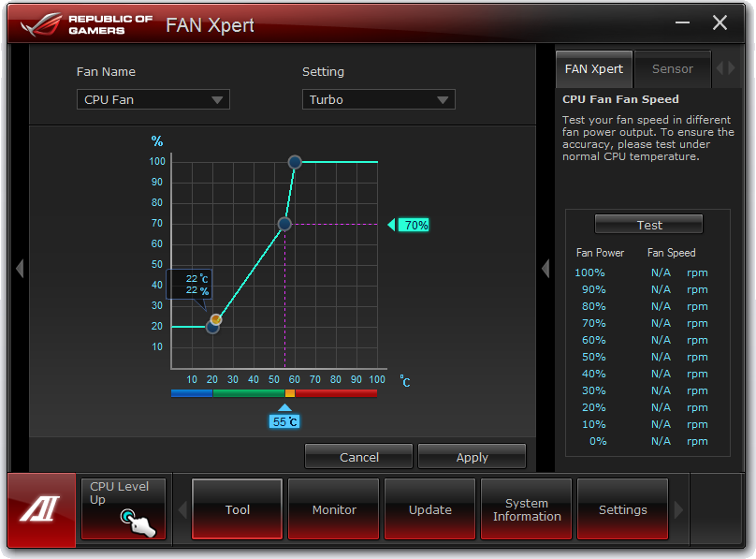Image resolution: width=756 pixels, height=559 pixels.
Task: Click the CPU Fan Fan Speed heading
Action: (620, 99)
